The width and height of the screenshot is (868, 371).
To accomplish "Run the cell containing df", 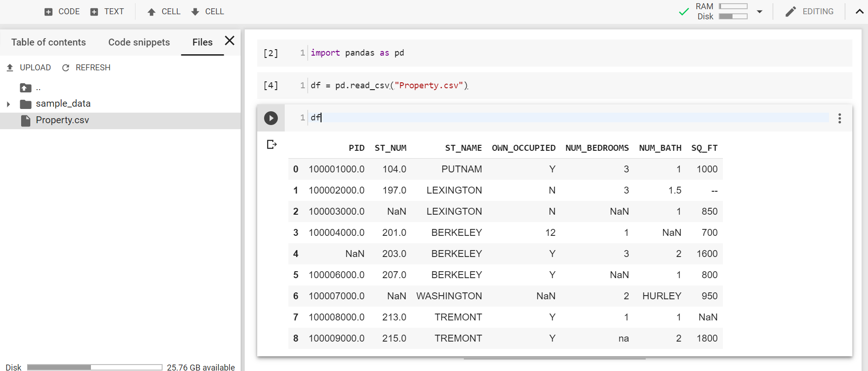I will pyautogui.click(x=271, y=118).
